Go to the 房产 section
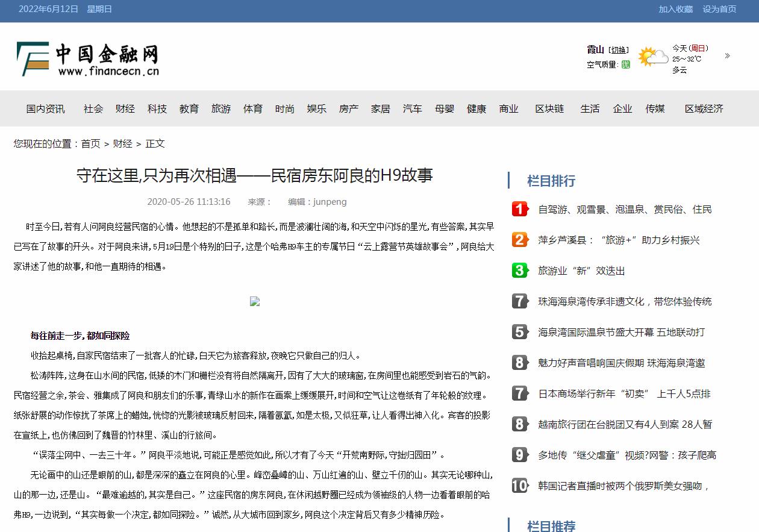 [349, 108]
